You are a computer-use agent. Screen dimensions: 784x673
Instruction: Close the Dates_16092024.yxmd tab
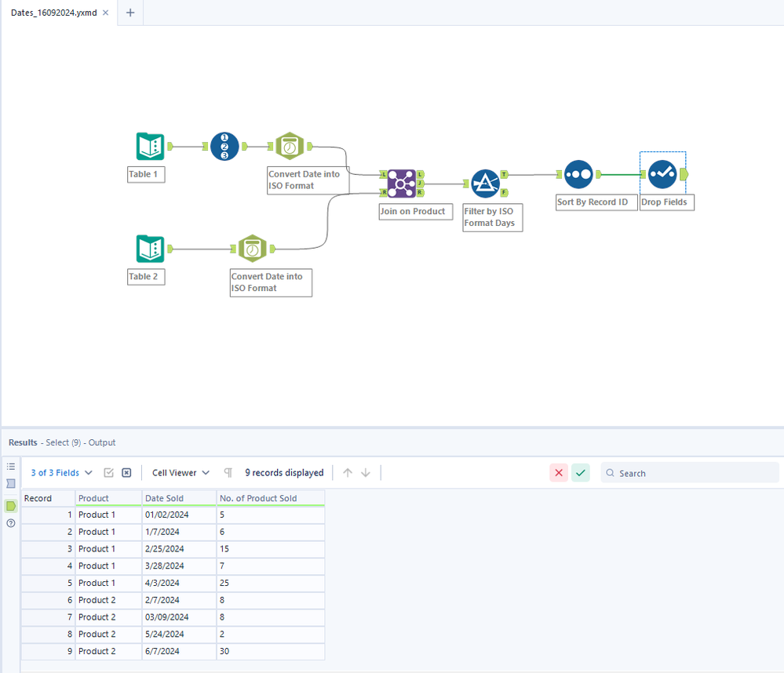click(105, 13)
